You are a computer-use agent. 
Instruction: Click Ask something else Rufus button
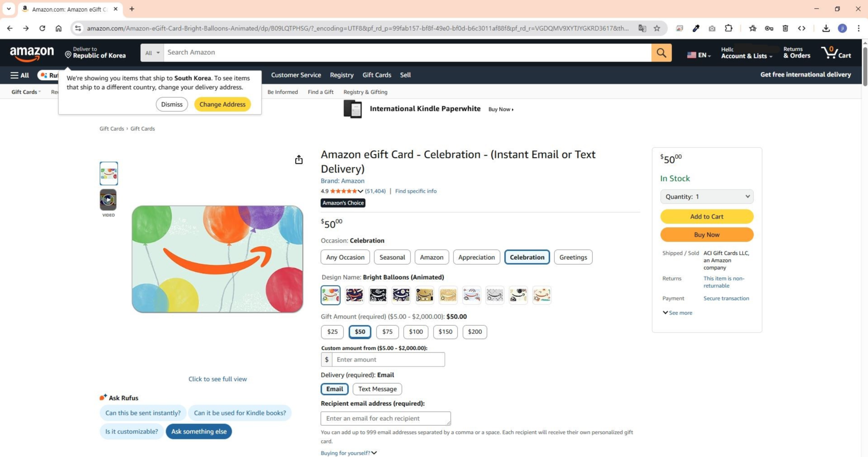tap(199, 431)
